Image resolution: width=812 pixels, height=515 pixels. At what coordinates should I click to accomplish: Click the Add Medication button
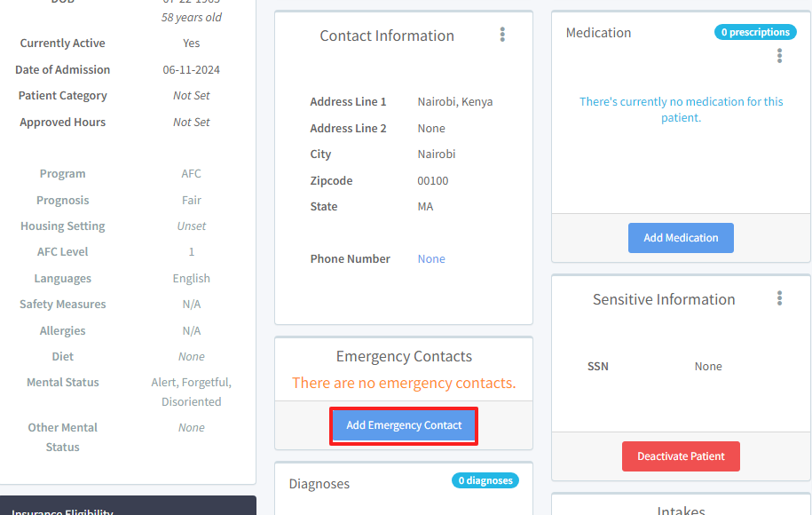681,238
